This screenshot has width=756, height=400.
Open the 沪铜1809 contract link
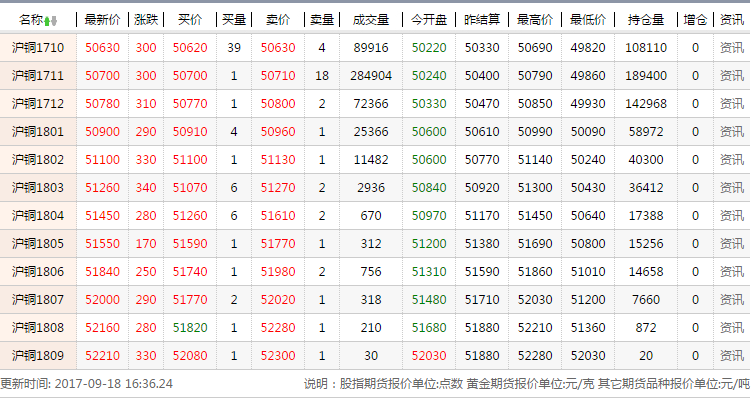tap(38, 355)
